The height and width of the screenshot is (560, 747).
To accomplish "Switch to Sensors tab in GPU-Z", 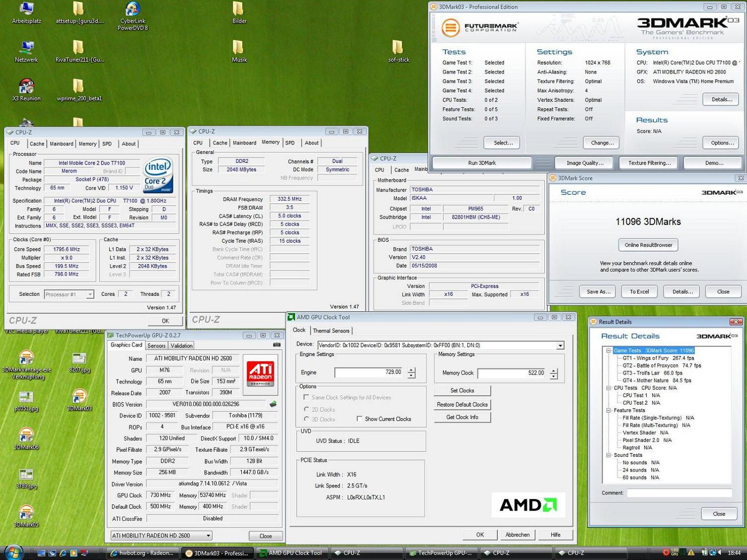I will [x=157, y=346].
